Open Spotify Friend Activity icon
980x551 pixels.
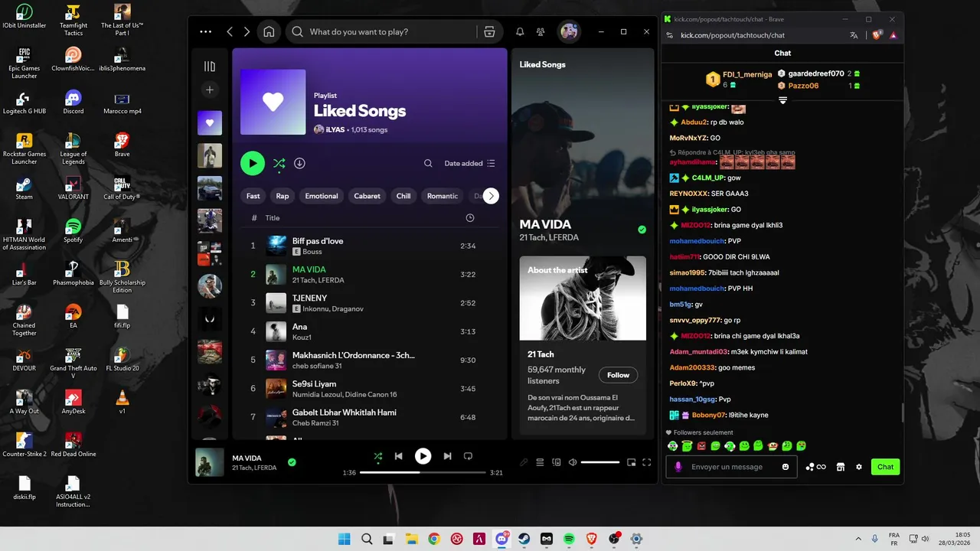point(541,32)
